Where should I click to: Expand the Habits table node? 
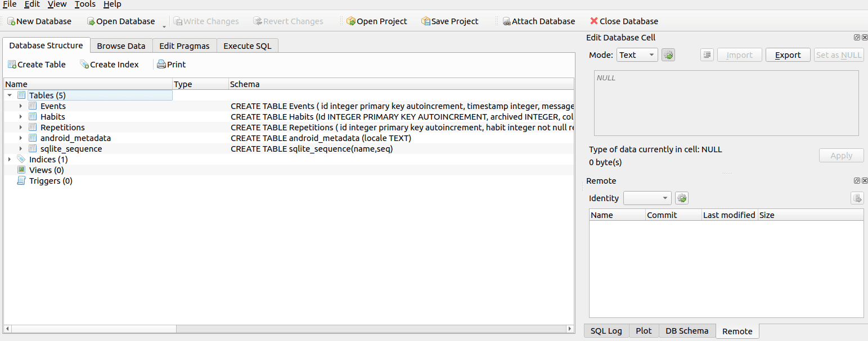[21, 117]
